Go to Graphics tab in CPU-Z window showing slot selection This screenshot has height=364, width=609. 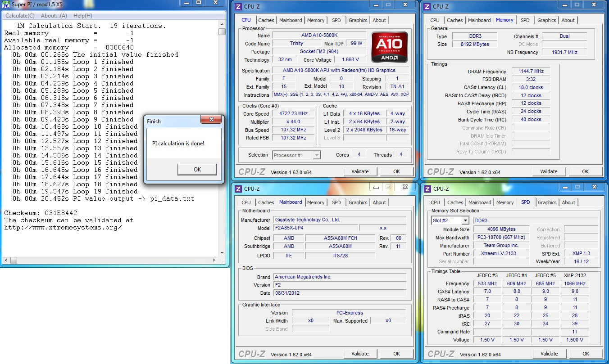[547, 202]
